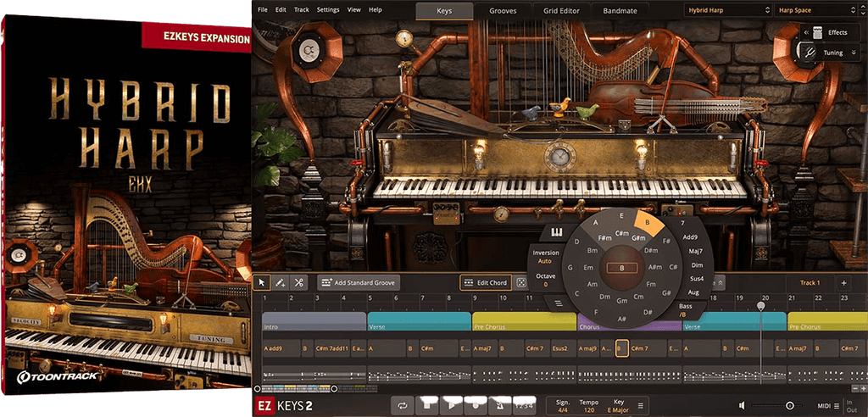Select the Esus2 chord block
Viewport: 868px width, 417px height.
(x=564, y=348)
